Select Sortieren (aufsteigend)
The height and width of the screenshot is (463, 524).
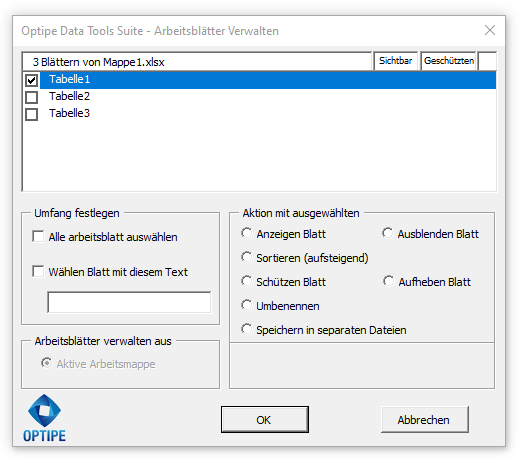(x=246, y=257)
